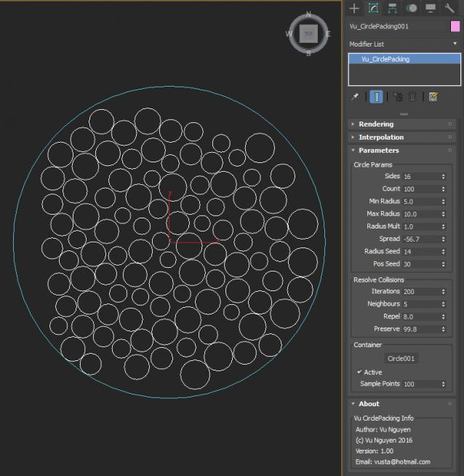Click the Iterations spinner arrows

pos(444,292)
